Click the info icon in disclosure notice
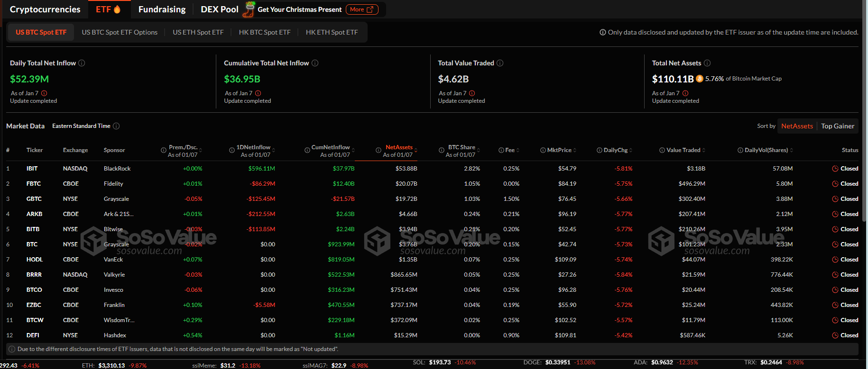 tap(12, 349)
